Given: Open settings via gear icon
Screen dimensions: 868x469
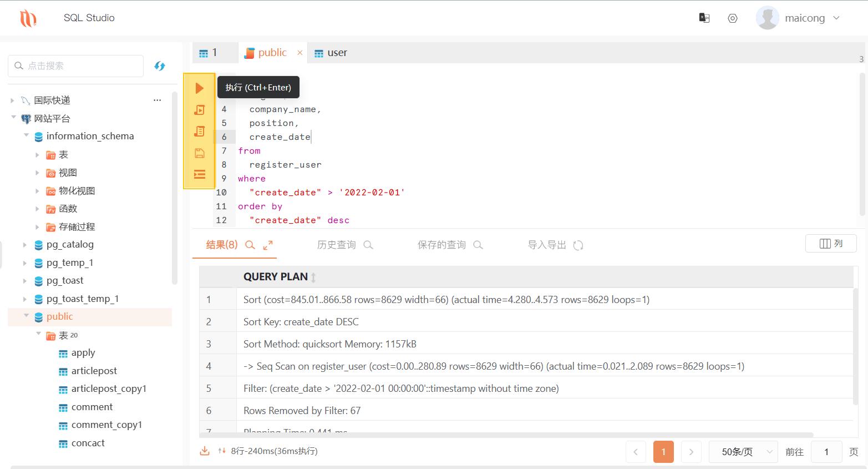Looking at the screenshot, I should 733,18.
